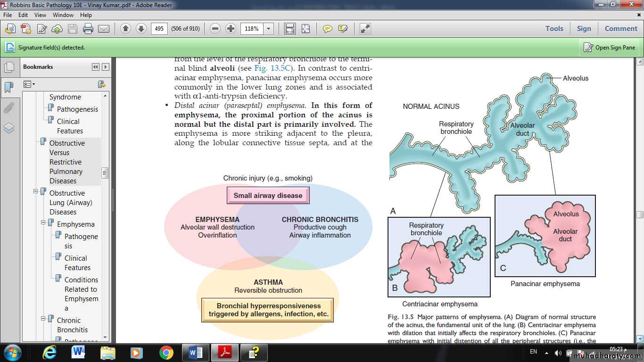The image size is (644, 362).
Task: Click the Save file icon
Action: pos(72,29)
